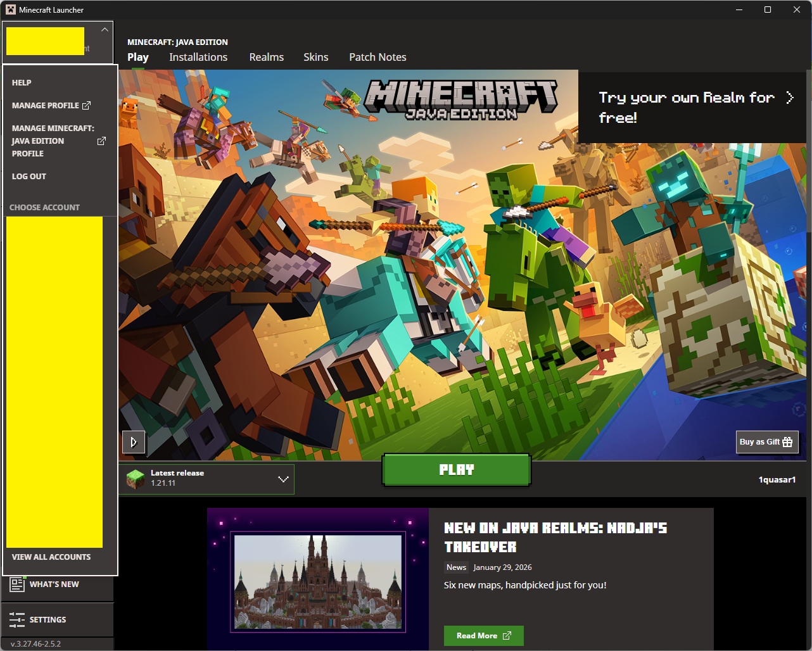Click the Java Edition Profile external icon
Screen dimensions: 812x651
[x=101, y=141]
